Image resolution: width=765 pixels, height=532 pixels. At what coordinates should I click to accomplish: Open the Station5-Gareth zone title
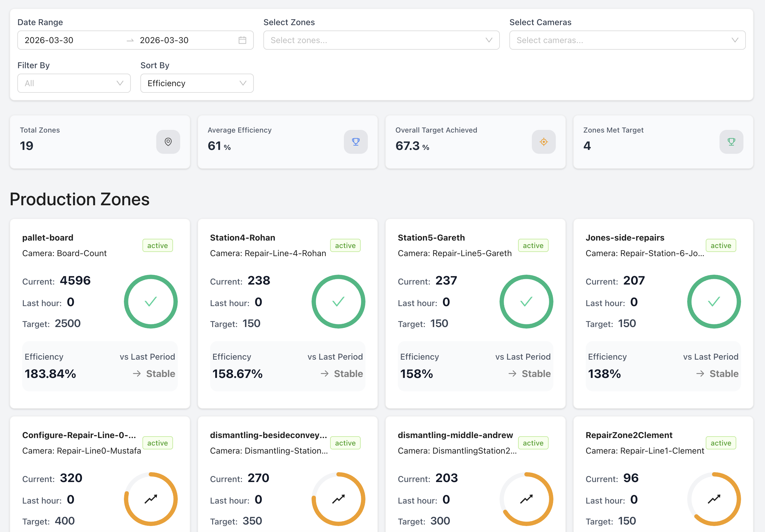point(431,238)
